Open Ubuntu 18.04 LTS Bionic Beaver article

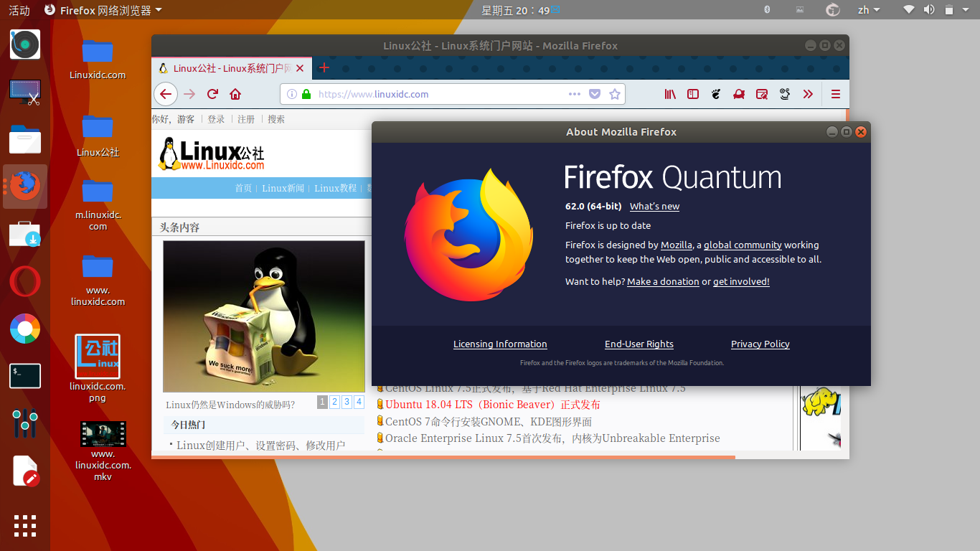pos(493,405)
